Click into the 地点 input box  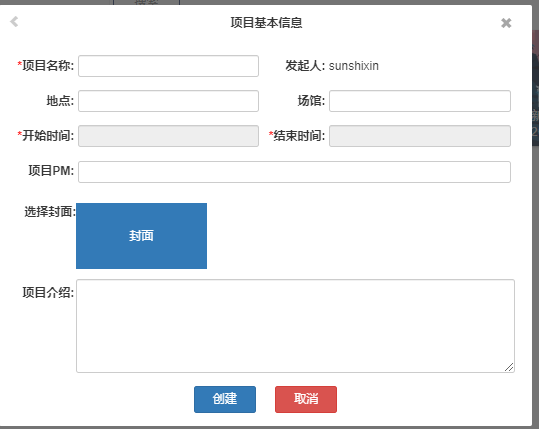click(x=168, y=101)
